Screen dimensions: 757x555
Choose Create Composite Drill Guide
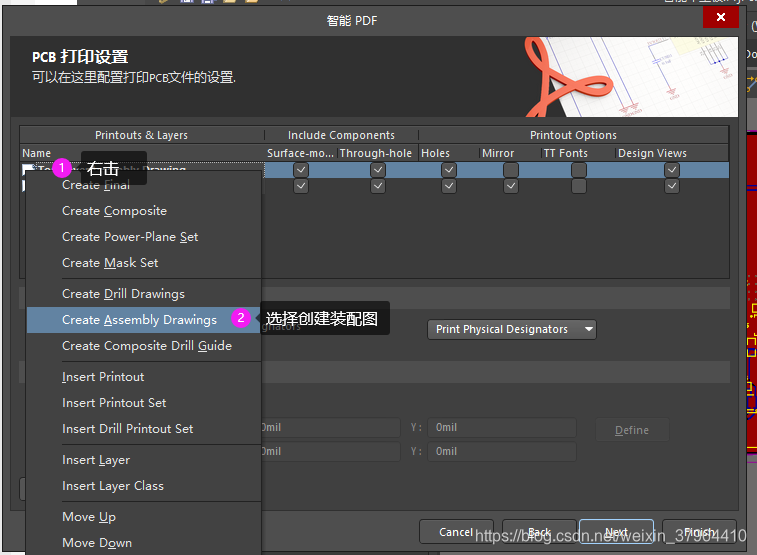144,346
